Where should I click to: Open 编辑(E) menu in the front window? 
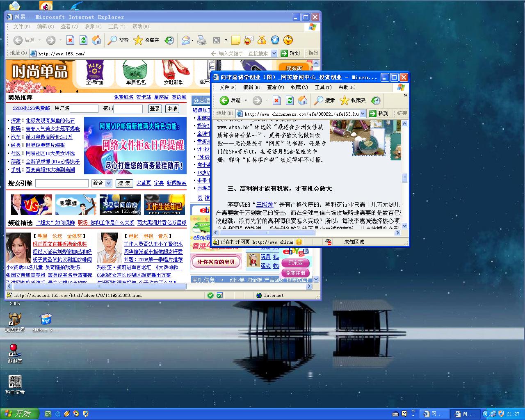coord(251,87)
